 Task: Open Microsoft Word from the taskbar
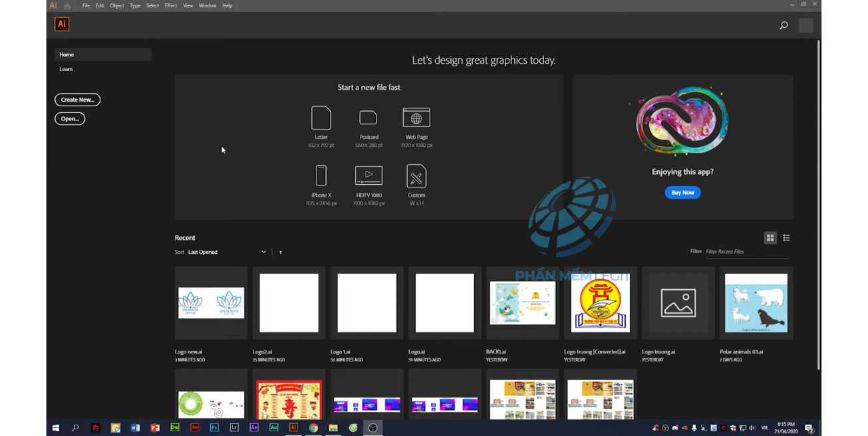(135, 428)
